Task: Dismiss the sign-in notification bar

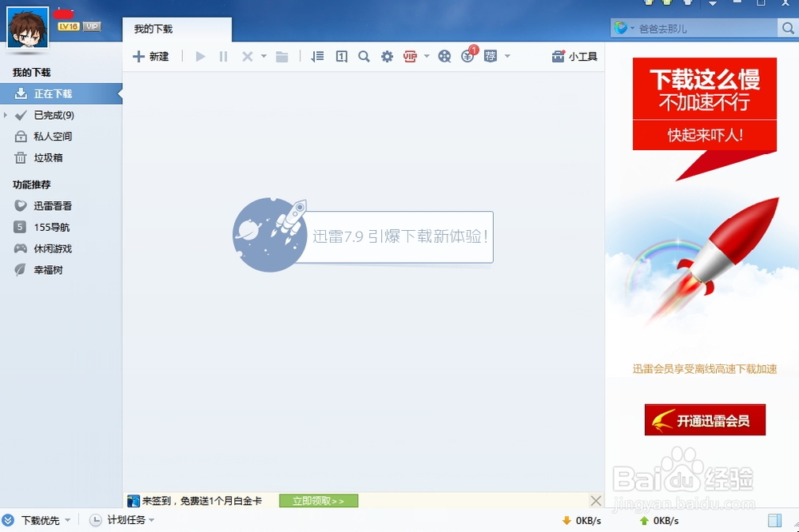Action: pyautogui.click(x=595, y=501)
